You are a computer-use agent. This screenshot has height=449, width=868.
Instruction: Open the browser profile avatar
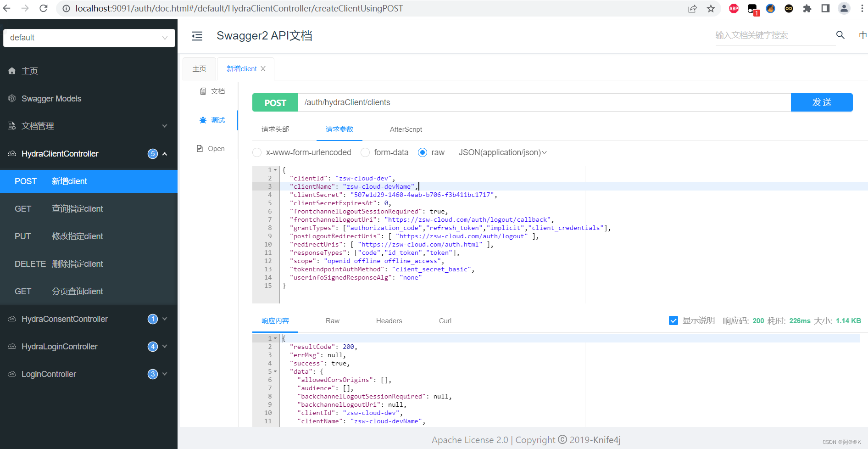click(844, 8)
